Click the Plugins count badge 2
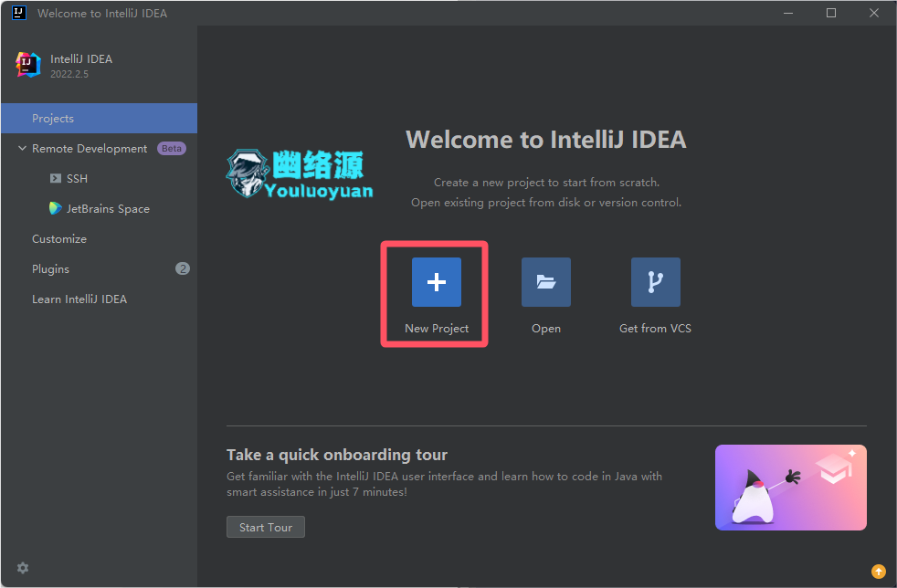The image size is (897, 588). click(183, 268)
